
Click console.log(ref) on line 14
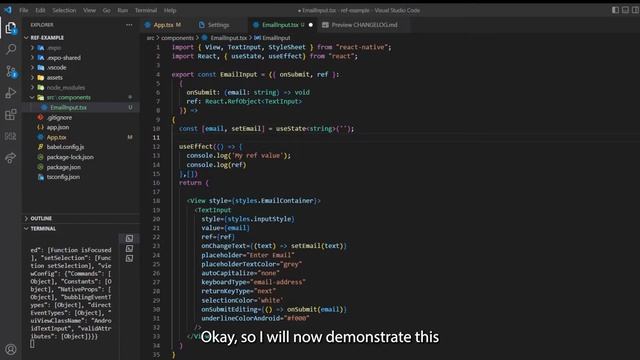[216, 165]
